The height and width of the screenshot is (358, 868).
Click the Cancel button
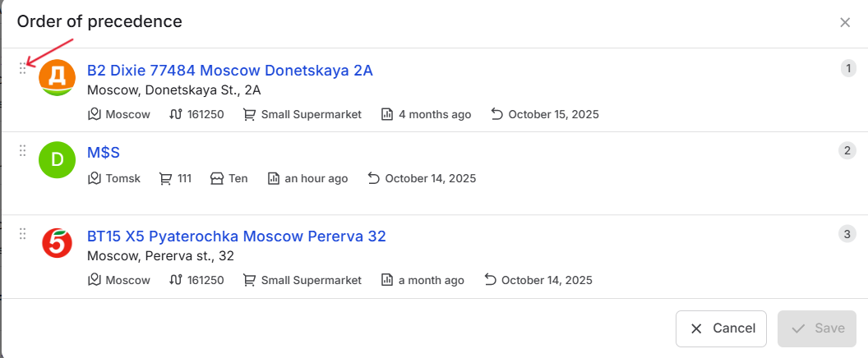[721, 328]
